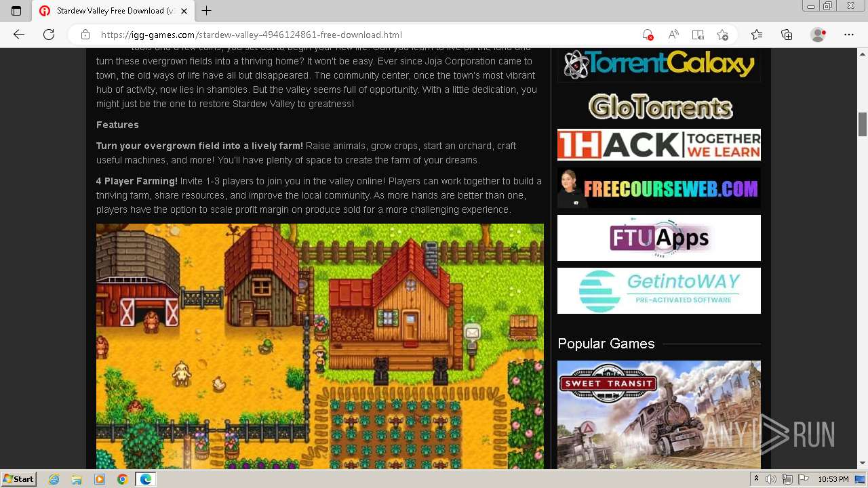Click the scrollbar up arrow

(x=863, y=53)
